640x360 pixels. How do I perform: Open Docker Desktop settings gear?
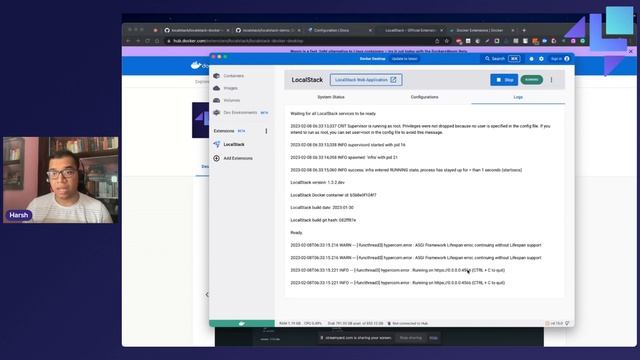click(541, 59)
